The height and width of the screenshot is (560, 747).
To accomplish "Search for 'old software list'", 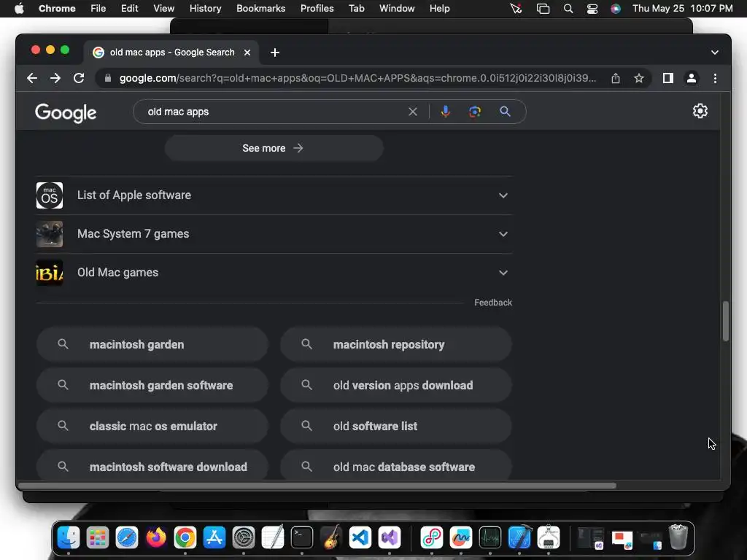I will tap(396, 426).
